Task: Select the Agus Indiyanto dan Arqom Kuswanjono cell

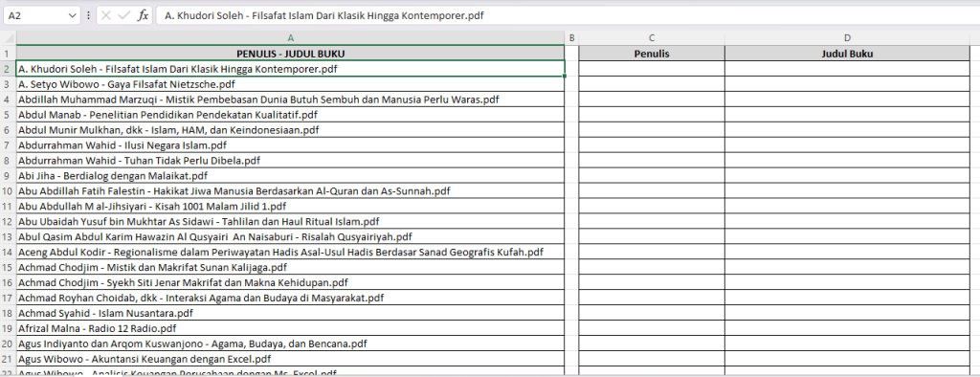Action: pos(291,344)
